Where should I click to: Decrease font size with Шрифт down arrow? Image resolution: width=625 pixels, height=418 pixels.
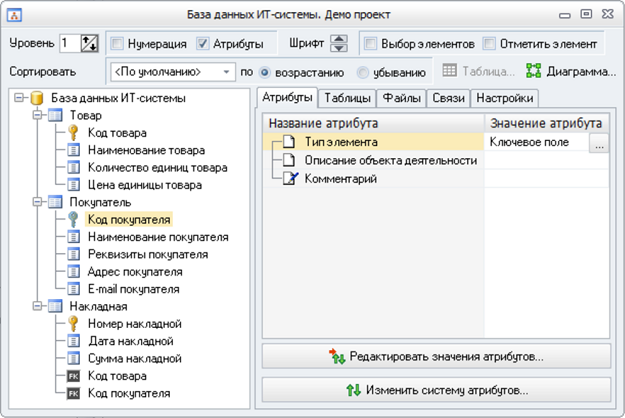(x=339, y=48)
